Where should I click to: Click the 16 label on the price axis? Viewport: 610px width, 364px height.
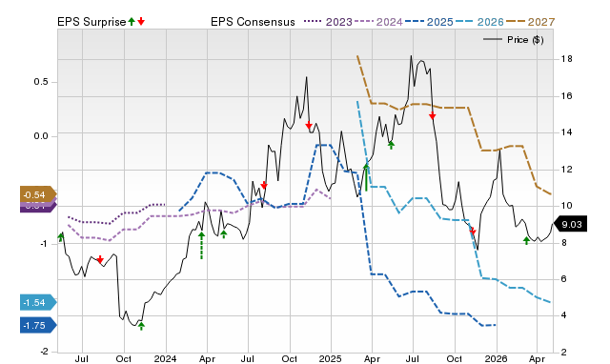[566, 96]
